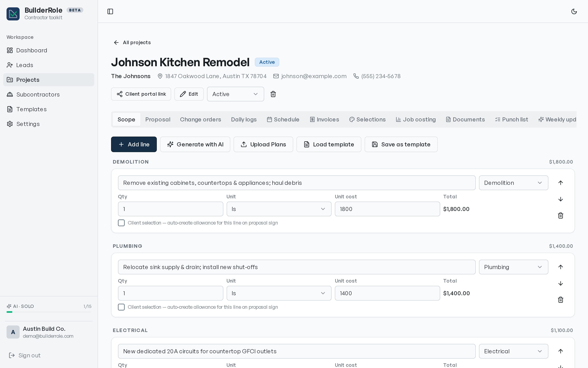Switch to the Documents tab
This screenshot has width=588, height=368.
pyautogui.click(x=465, y=120)
